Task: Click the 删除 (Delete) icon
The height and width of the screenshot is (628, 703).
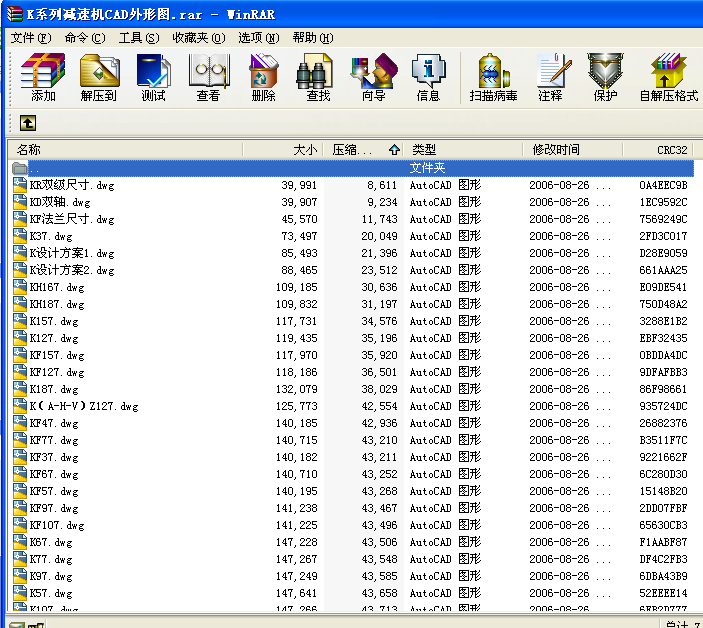Action: pos(264,77)
